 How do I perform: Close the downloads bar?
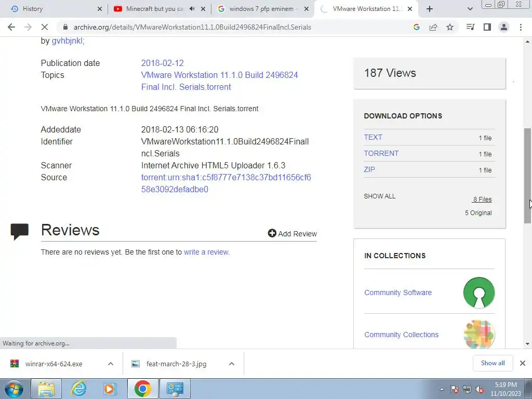point(523,363)
